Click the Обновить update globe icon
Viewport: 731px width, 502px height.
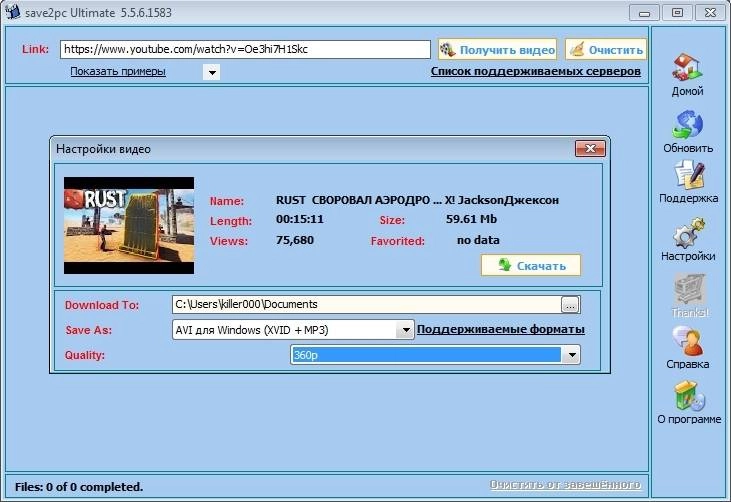(x=687, y=124)
